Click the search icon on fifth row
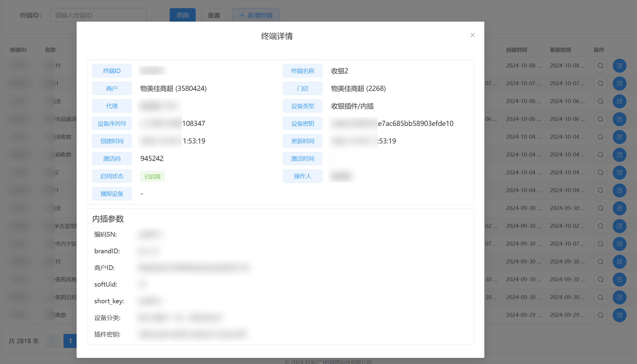The image size is (637, 364). [600, 137]
